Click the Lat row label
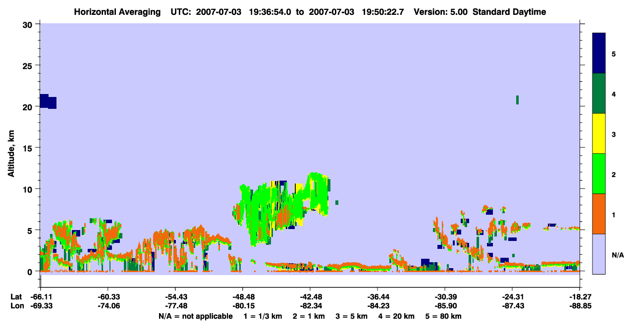Viewport: 644px width, 330px height. [16, 297]
